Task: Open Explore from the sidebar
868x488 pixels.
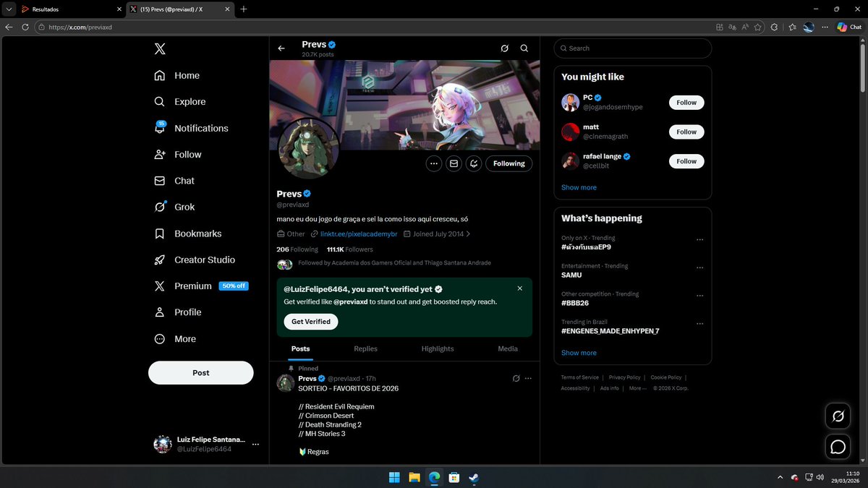Action: click(x=180, y=102)
